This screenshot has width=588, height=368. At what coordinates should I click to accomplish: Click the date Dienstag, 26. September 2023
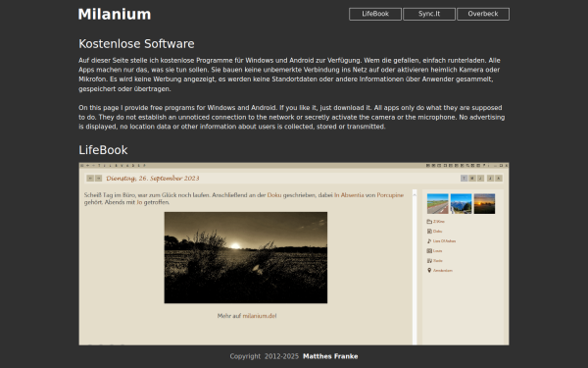[153, 178]
